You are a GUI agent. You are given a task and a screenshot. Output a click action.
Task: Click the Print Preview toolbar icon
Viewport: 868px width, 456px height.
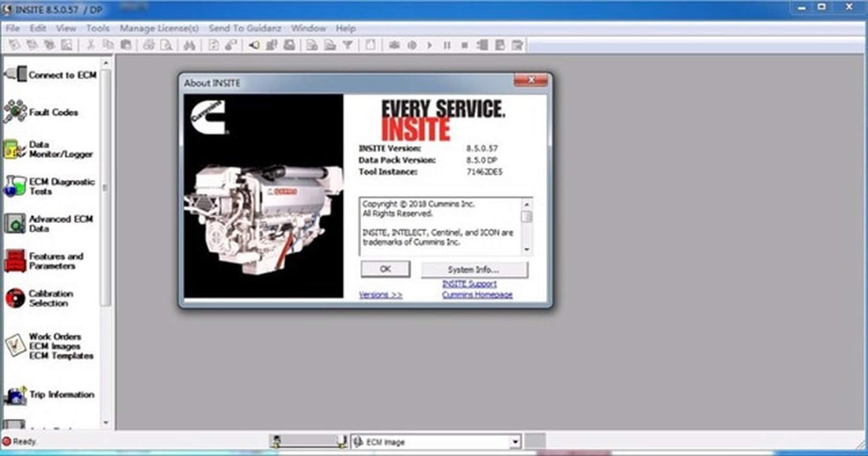tap(166, 45)
